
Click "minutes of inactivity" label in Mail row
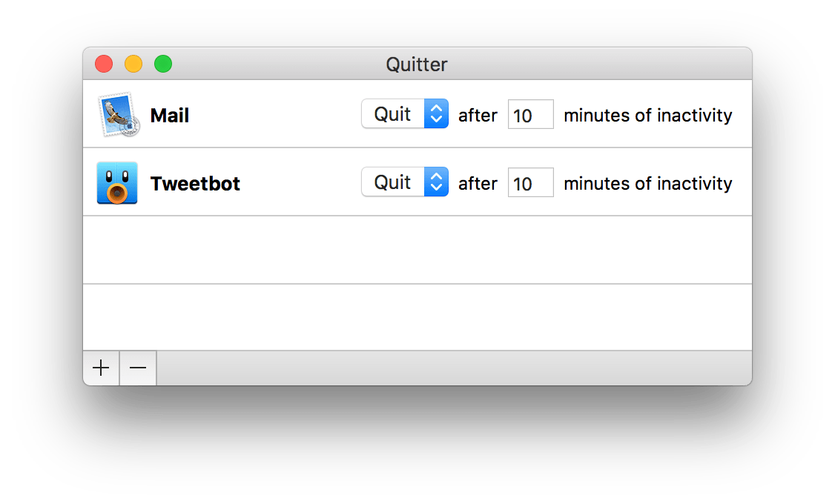click(x=647, y=116)
